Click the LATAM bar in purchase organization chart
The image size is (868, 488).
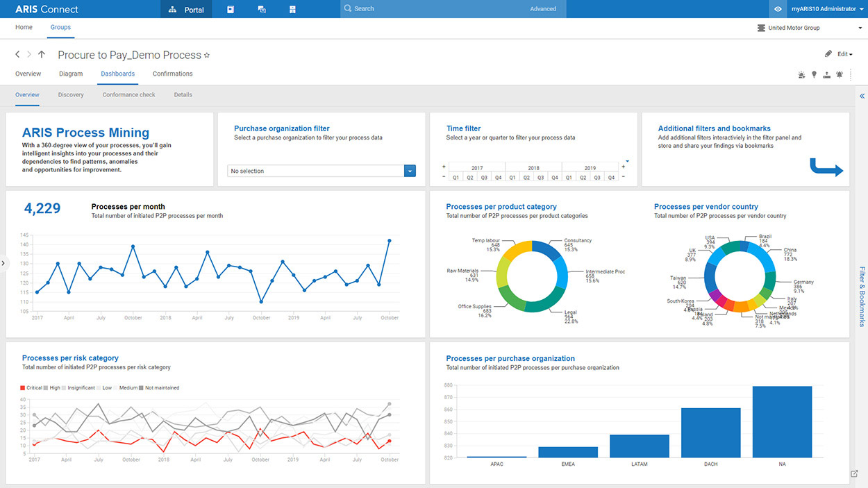(x=640, y=446)
